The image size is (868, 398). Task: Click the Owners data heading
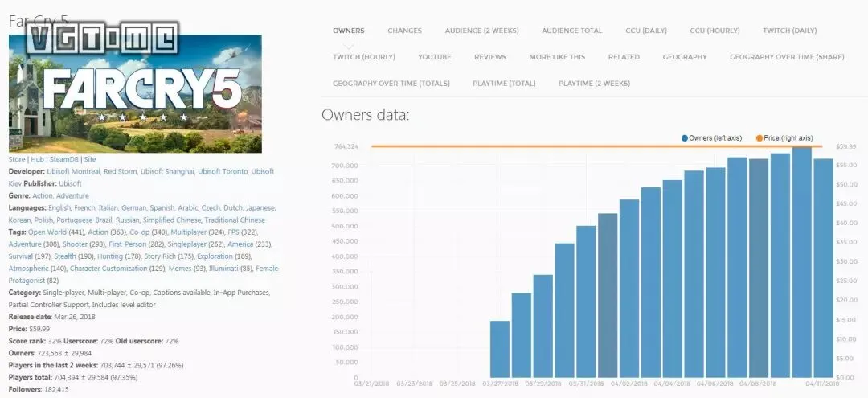(366, 116)
